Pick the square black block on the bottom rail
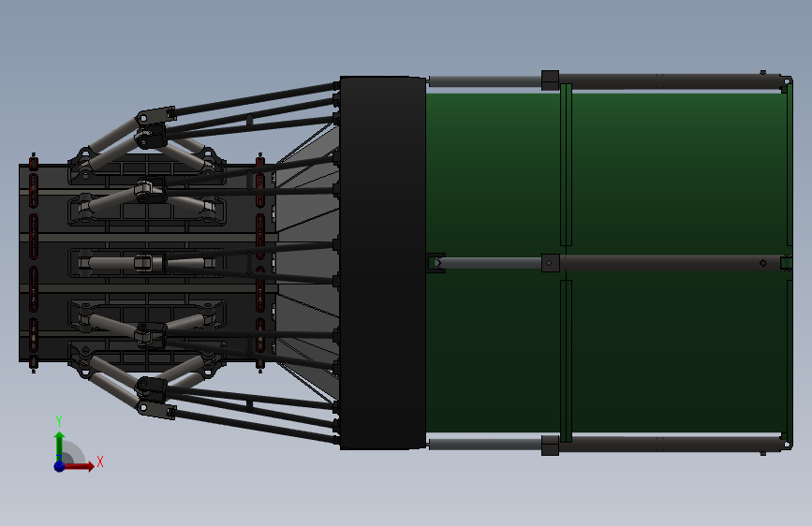 [550, 446]
